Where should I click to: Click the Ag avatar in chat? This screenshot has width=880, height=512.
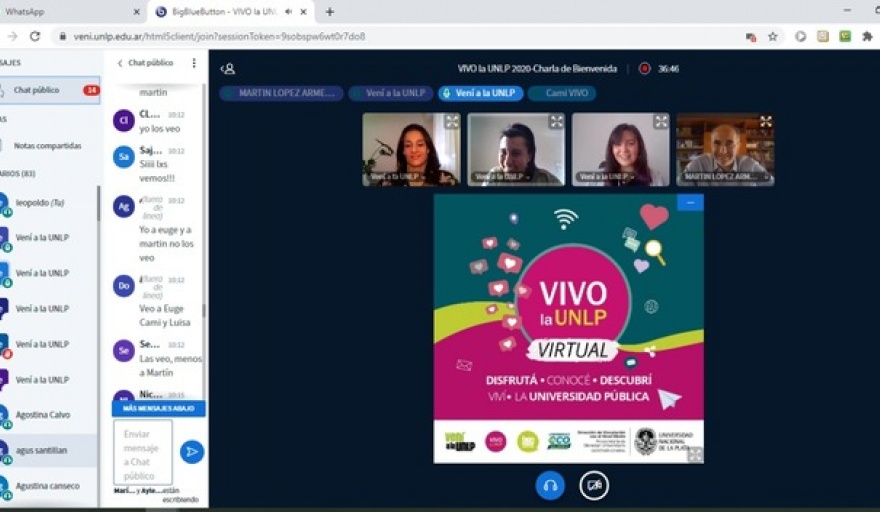(123, 206)
